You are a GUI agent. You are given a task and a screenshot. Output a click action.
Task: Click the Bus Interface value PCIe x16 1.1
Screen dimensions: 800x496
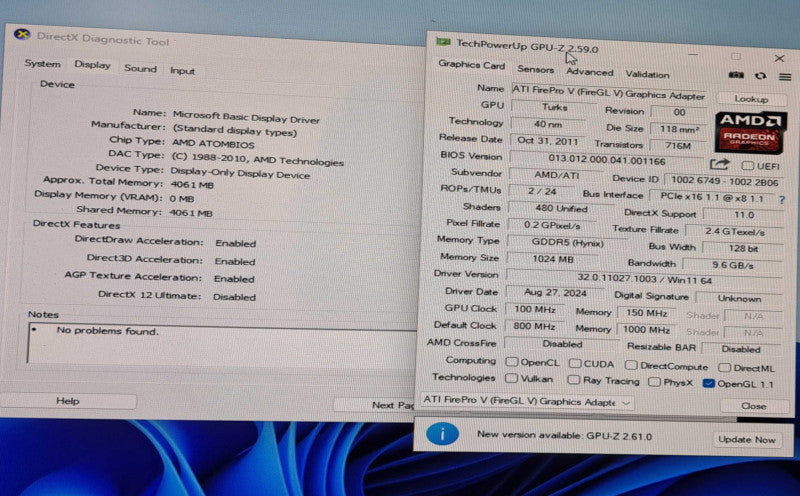click(712, 197)
